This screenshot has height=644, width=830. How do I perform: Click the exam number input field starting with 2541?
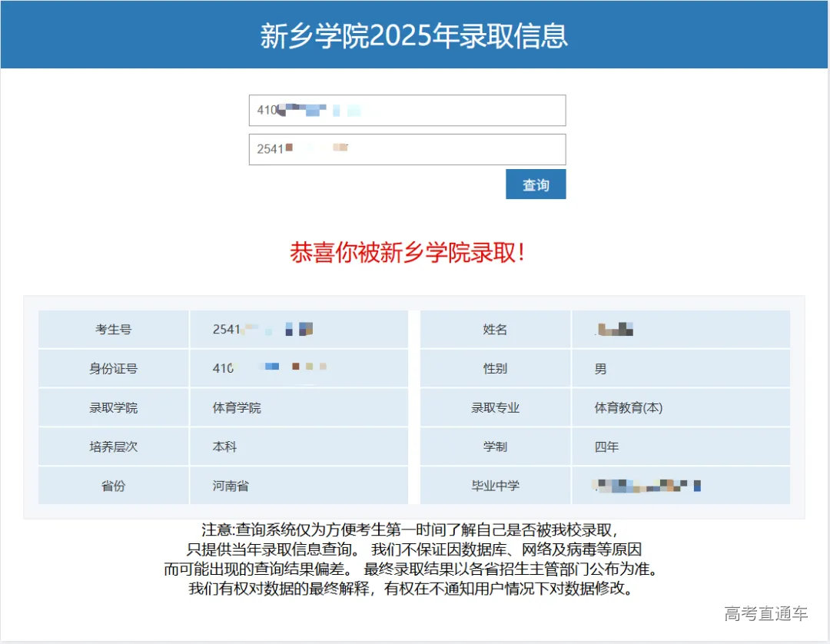pyautogui.click(x=406, y=148)
